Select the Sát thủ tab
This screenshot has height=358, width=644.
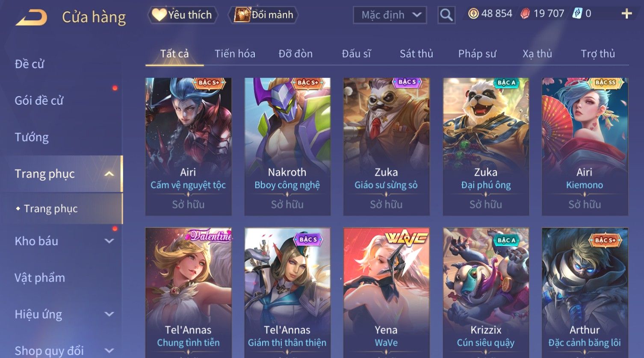pyautogui.click(x=416, y=54)
